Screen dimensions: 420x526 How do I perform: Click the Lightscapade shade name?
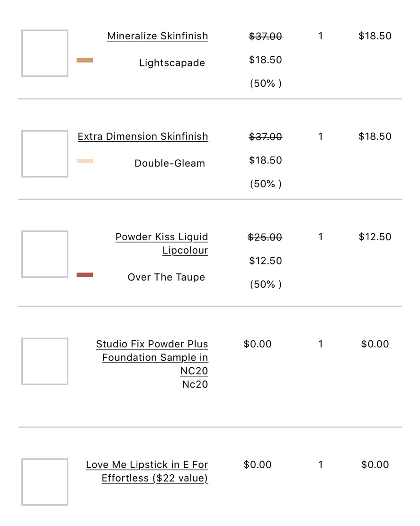pyautogui.click(x=172, y=63)
